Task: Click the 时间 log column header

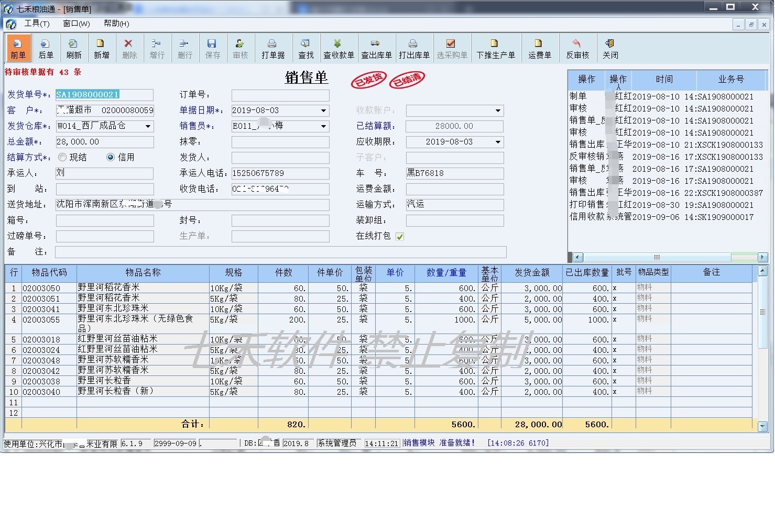Action: point(664,80)
